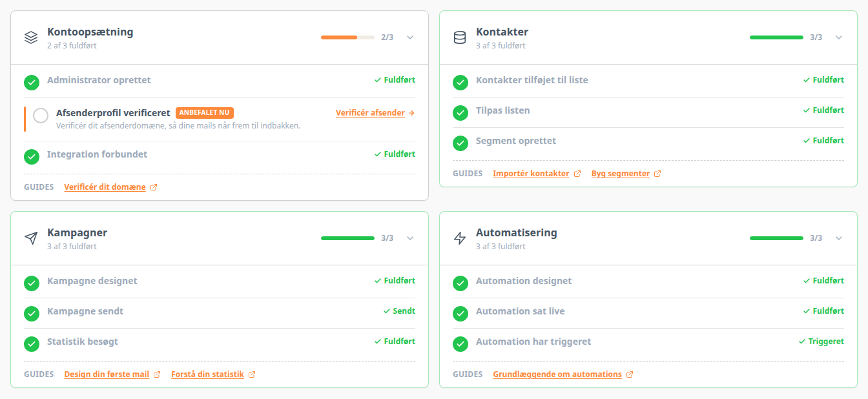Viewport: 868px width, 399px height.
Task: Click the green check for Integration forbundet
Action: [32, 157]
